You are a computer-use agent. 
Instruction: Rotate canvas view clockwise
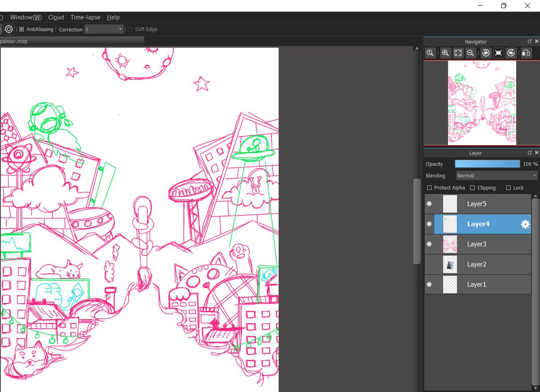[x=511, y=53]
